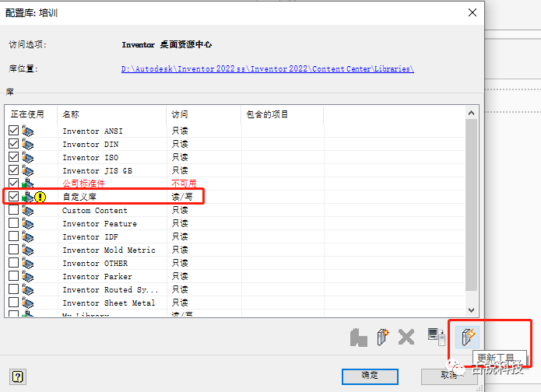The width and height of the screenshot is (541, 392).
Task: Select the Inventor Parker name text
Action: point(97,276)
